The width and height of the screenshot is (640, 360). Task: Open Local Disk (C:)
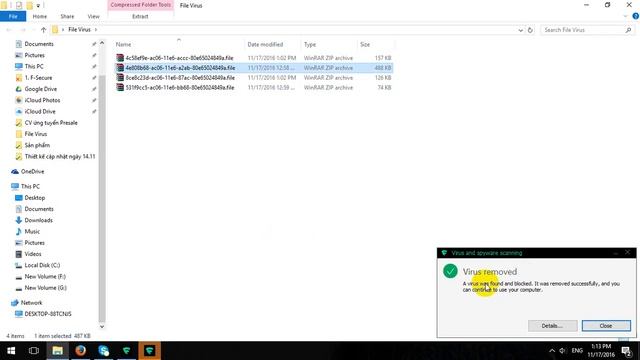coord(42,265)
